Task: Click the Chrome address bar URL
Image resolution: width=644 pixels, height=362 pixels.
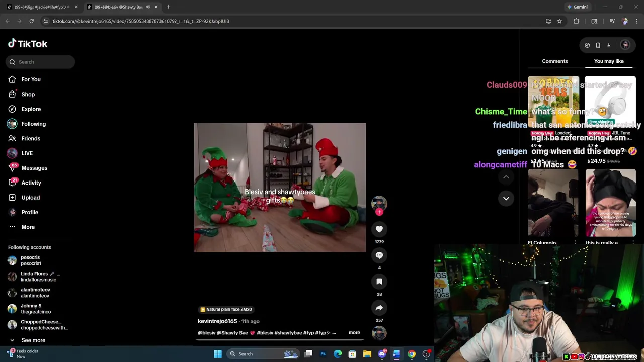Action: (141, 21)
